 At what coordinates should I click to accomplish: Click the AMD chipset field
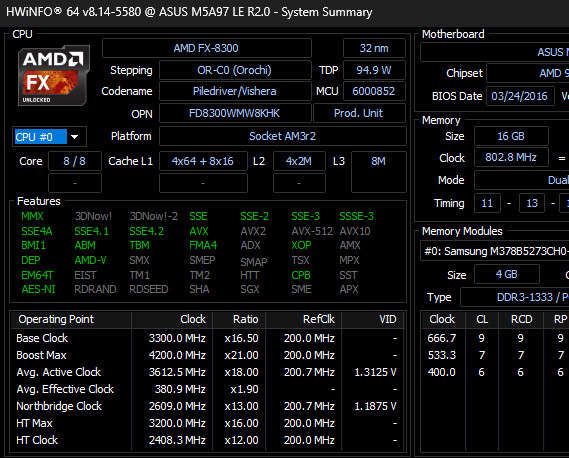click(x=528, y=73)
